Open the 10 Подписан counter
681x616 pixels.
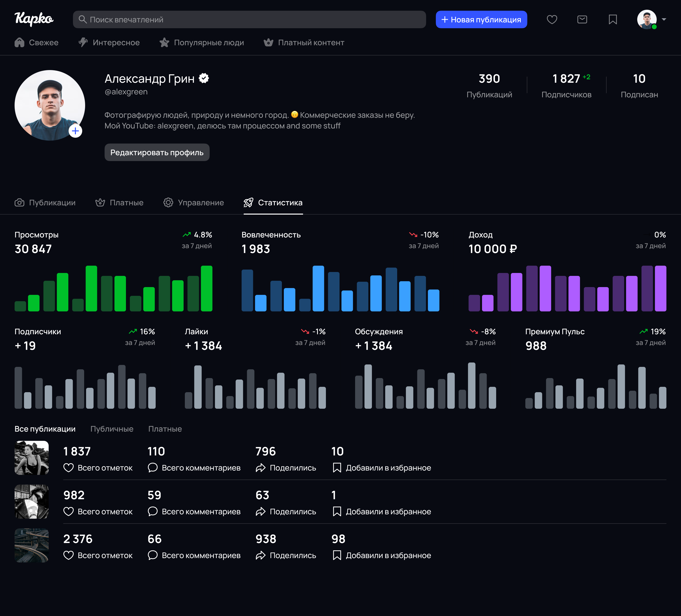(x=639, y=85)
